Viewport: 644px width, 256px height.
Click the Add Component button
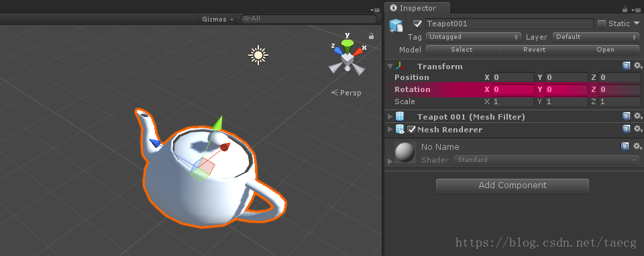pos(512,185)
